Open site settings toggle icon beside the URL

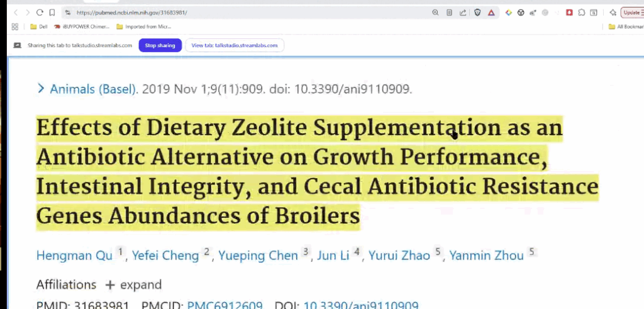tap(68, 13)
